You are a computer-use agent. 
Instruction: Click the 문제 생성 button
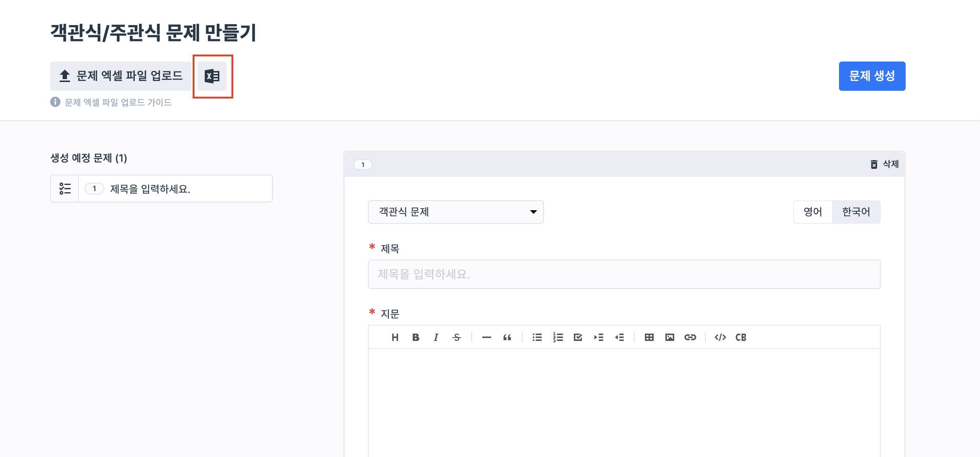pyautogui.click(x=872, y=76)
